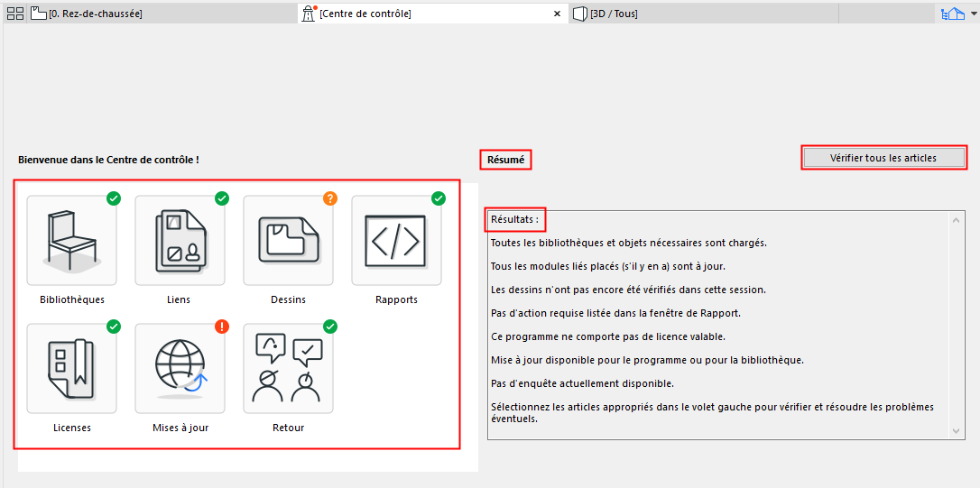Viewport: 980px width, 488px height.
Task: Click the 'Pas d'enquête actuellement disponible' line
Action: pyautogui.click(x=583, y=383)
